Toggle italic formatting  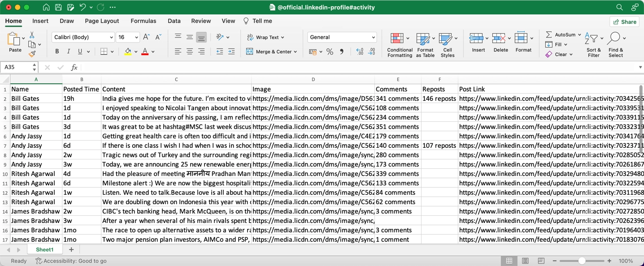[x=69, y=51]
